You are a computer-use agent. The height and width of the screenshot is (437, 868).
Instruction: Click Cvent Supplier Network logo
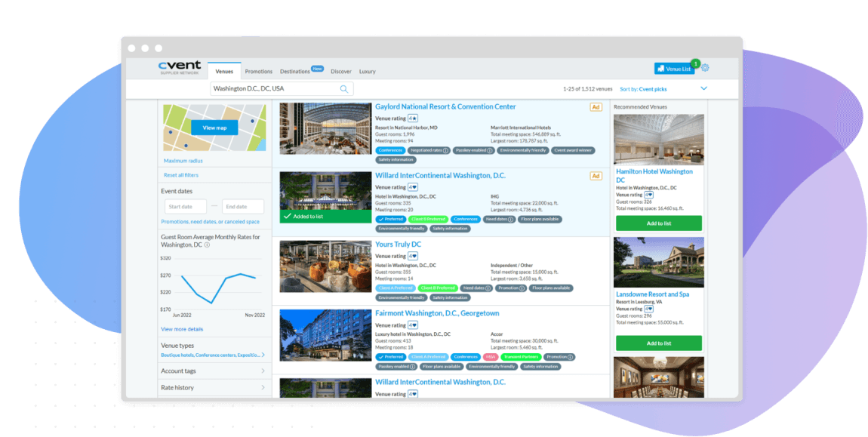coord(180,68)
